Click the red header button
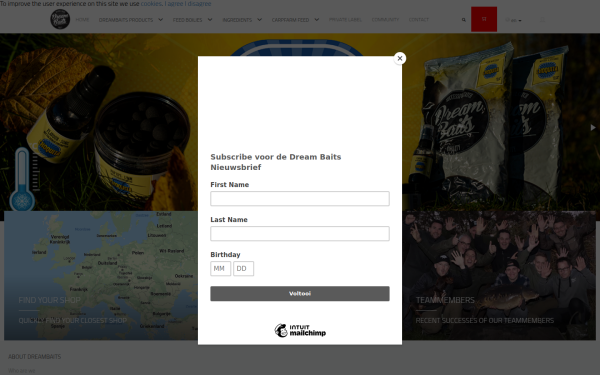 (x=484, y=19)
